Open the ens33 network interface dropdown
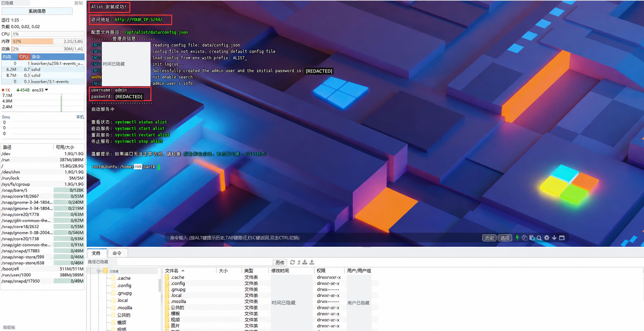 [46, 90]
